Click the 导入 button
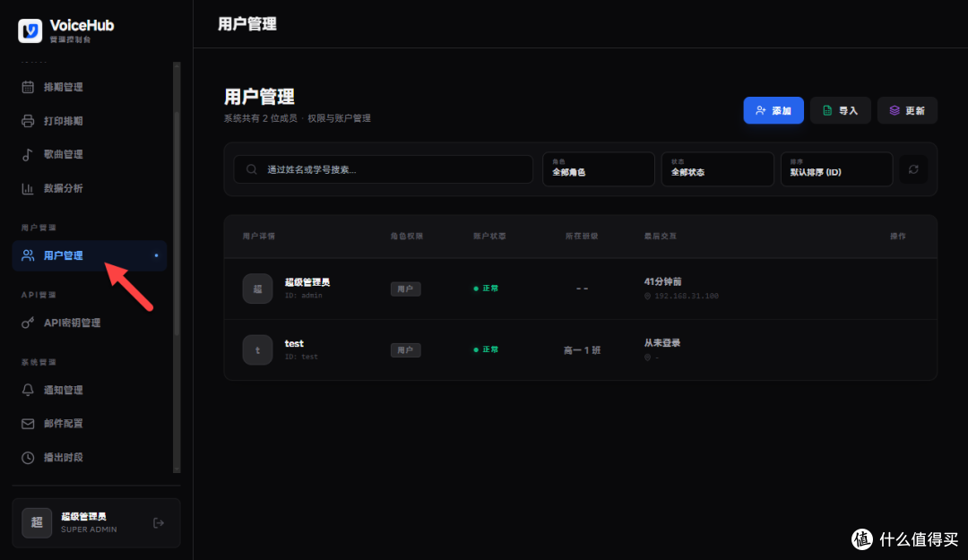Image resolution: width=968 pixels, height=560 pixels. pos(840,110)
